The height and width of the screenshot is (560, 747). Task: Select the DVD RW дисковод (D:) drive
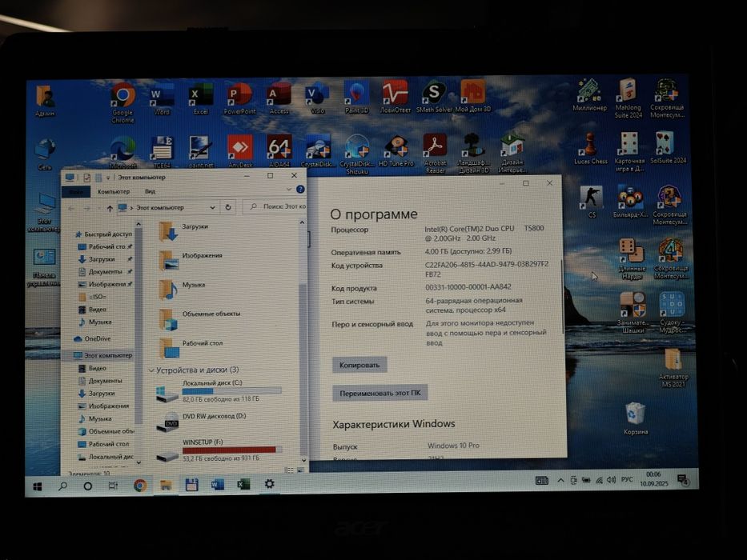tap(202, 421)
